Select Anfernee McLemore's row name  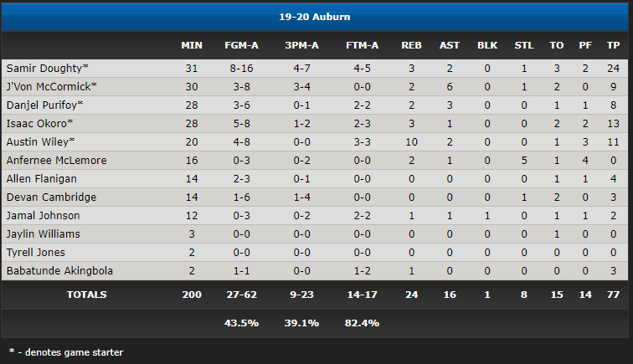[57, 160]
